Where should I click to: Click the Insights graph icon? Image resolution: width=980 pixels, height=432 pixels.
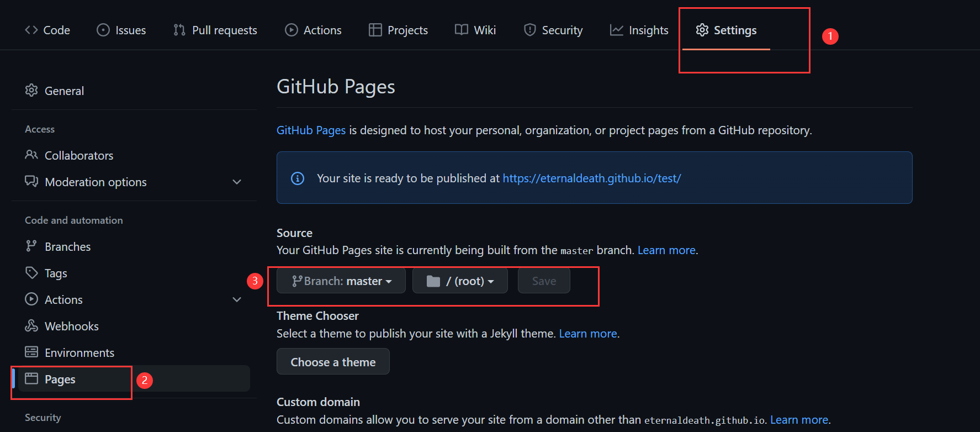pos(617,30)
